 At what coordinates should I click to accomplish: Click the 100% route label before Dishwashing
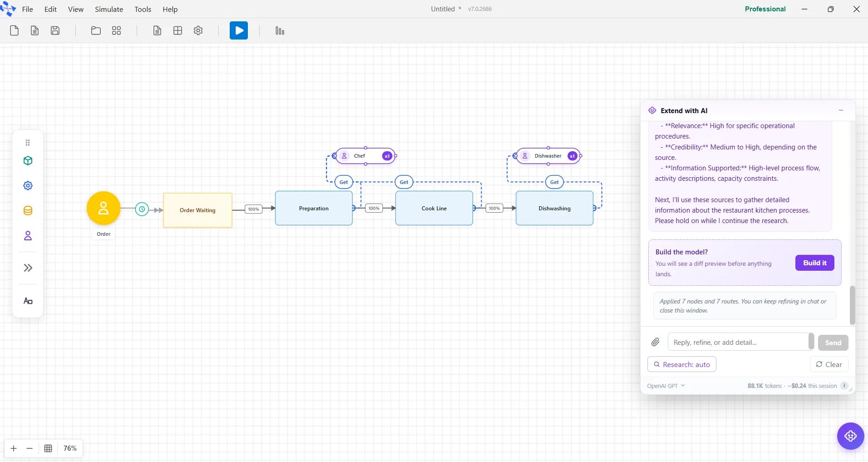click(x=494, y=209)
